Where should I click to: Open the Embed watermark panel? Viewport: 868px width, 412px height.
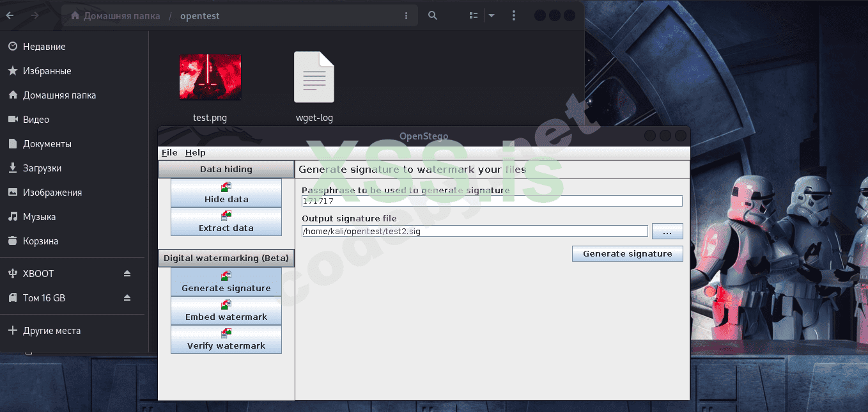226,310
